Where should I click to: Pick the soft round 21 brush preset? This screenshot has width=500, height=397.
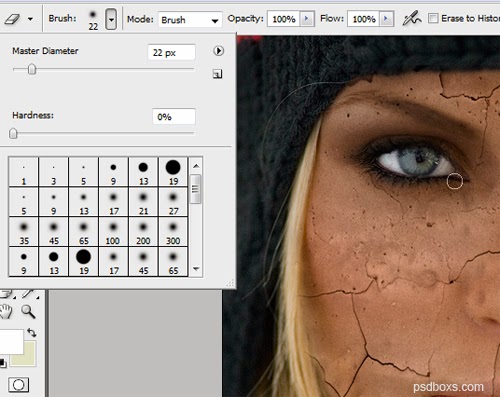(x=143, y=202)
